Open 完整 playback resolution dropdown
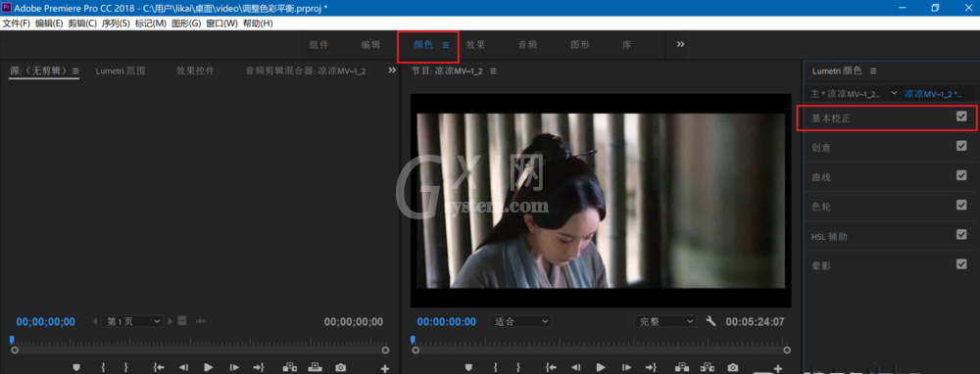The width and height of the screenshot is (980, 374). tap(665, 321)
